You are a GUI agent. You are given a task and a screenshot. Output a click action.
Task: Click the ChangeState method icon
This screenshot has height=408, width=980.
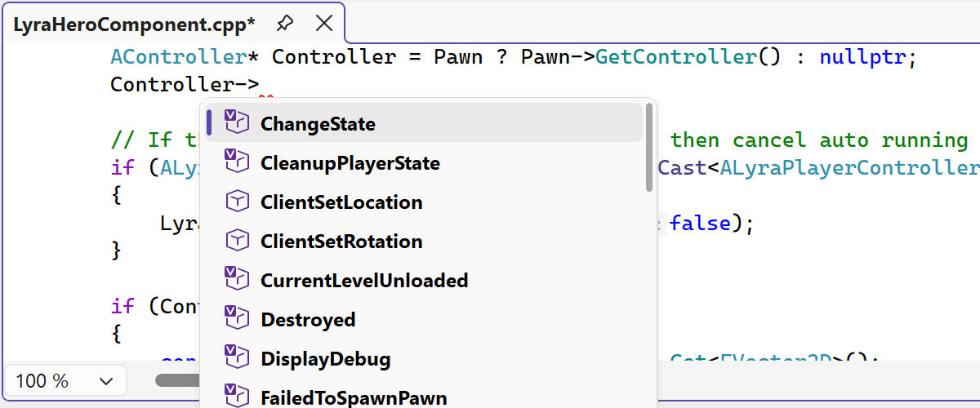[x=236, y=123]
